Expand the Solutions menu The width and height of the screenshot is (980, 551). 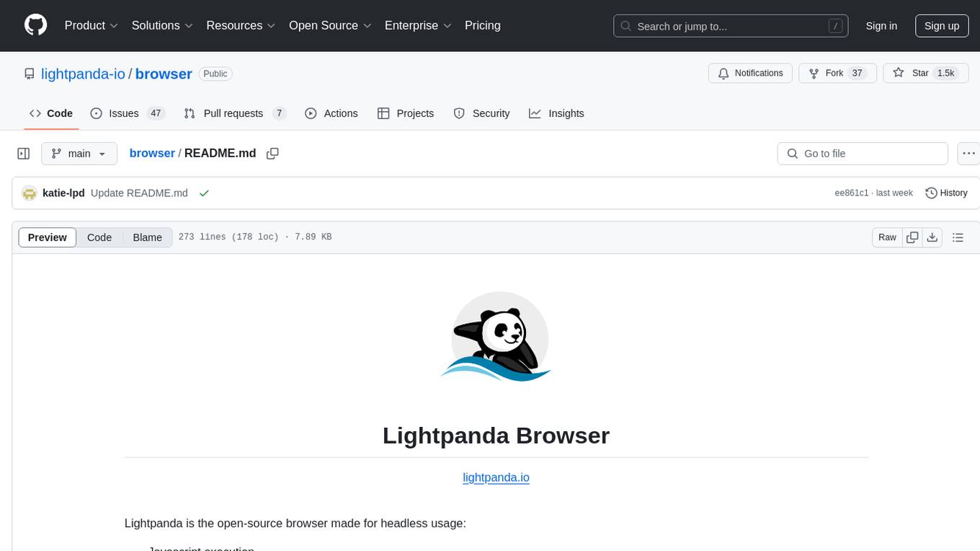162,25
